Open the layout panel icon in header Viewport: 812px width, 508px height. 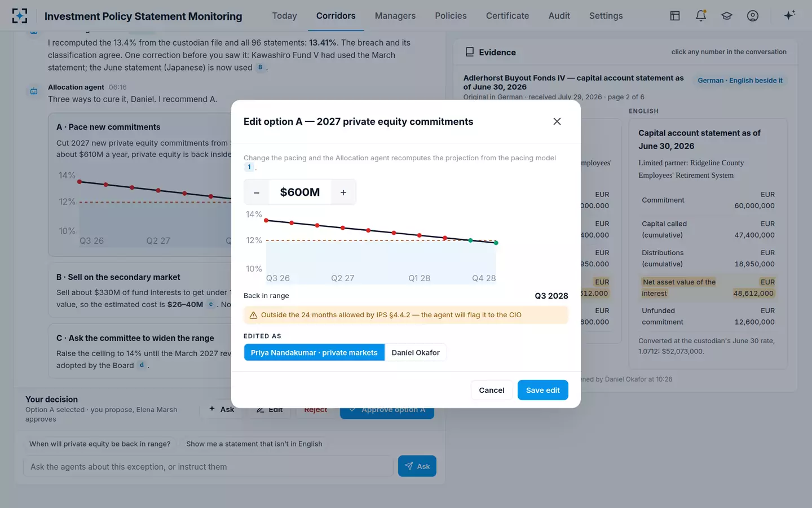tap(675, 16)
